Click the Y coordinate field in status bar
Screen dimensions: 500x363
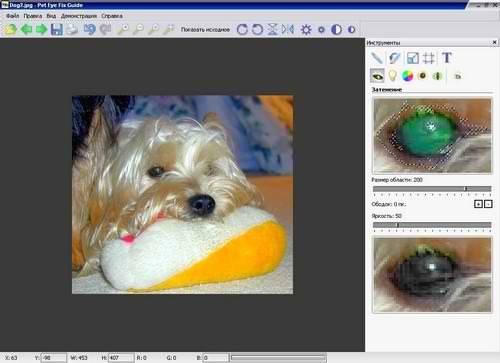pos(54,358)
